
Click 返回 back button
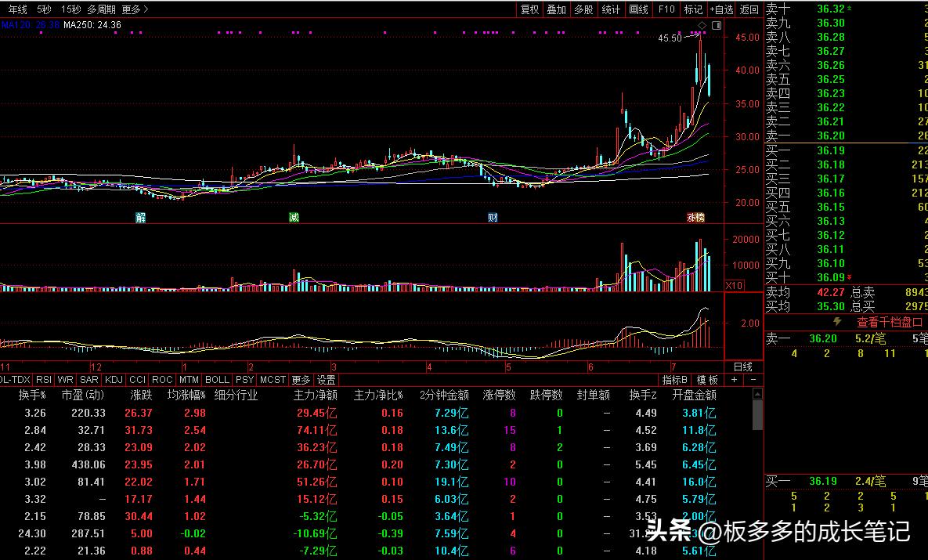pyautogui.click(x=749, y=9)
